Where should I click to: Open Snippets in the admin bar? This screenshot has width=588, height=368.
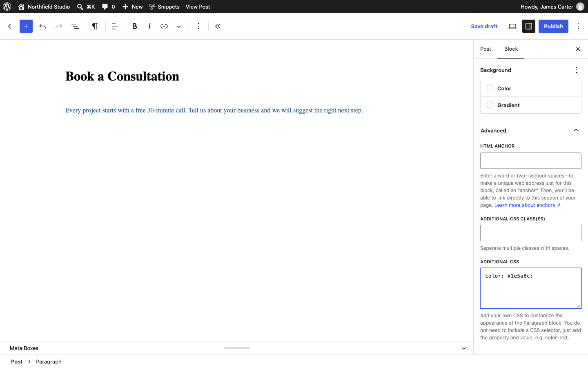click(x=164, y=7)
